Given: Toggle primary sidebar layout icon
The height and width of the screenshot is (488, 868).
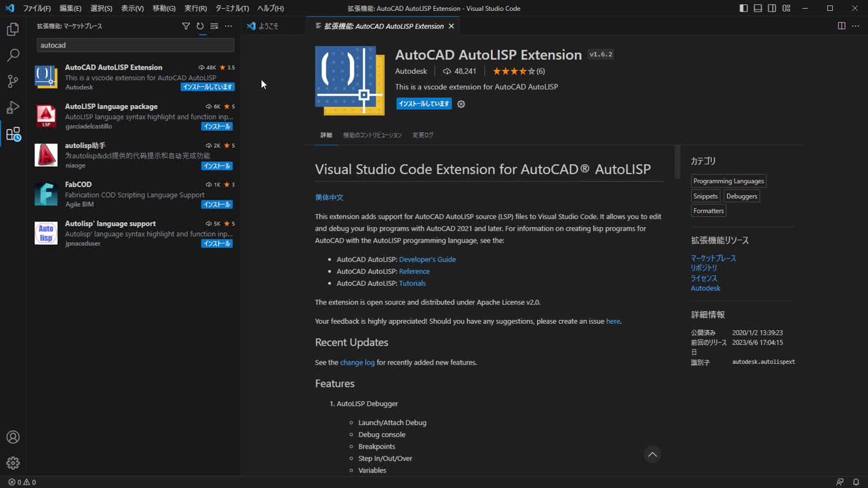Looking at the screenshot, I should tap(744, 8).
